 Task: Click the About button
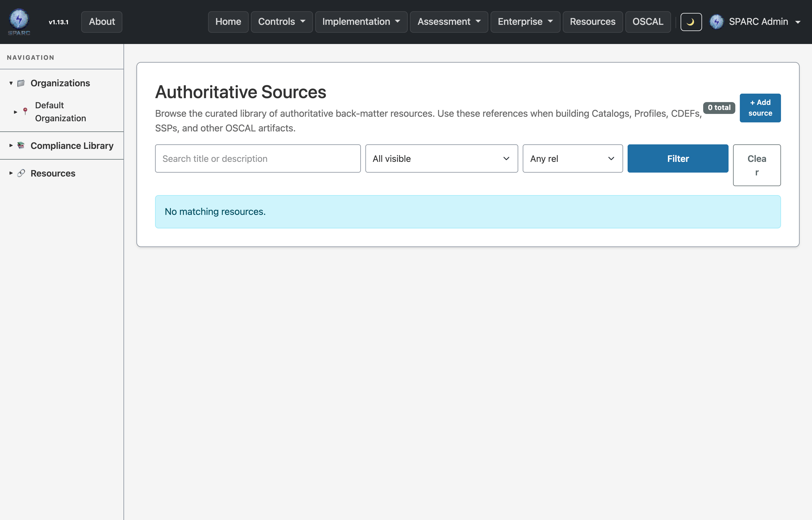(101, 22)
